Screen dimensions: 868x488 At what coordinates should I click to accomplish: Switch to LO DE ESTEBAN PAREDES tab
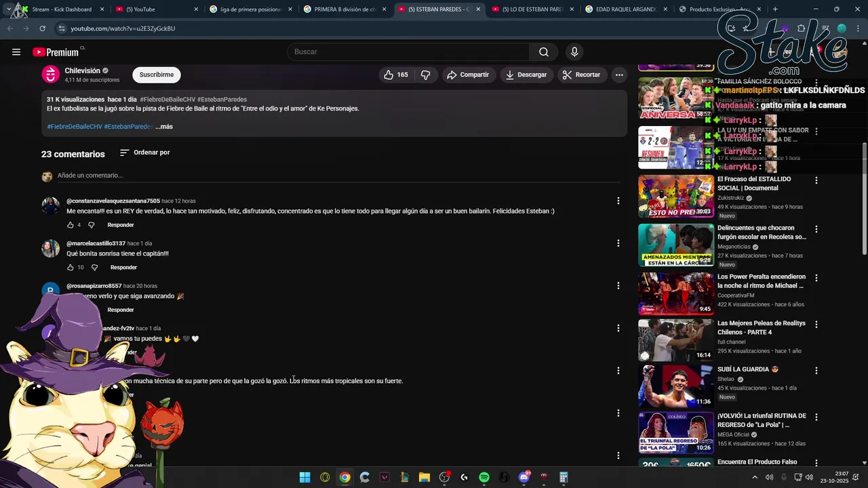pos(532,9)
